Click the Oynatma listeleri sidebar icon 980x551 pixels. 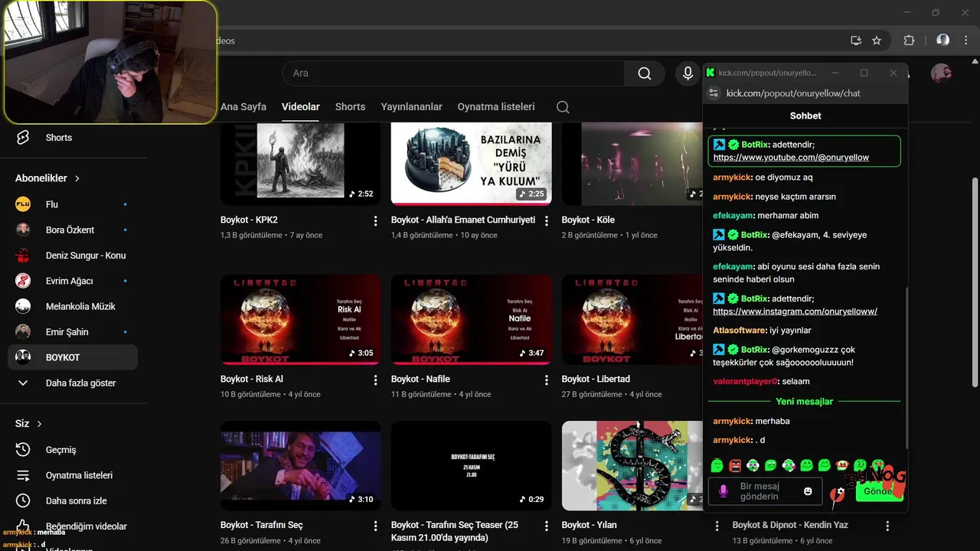[23, 475]
